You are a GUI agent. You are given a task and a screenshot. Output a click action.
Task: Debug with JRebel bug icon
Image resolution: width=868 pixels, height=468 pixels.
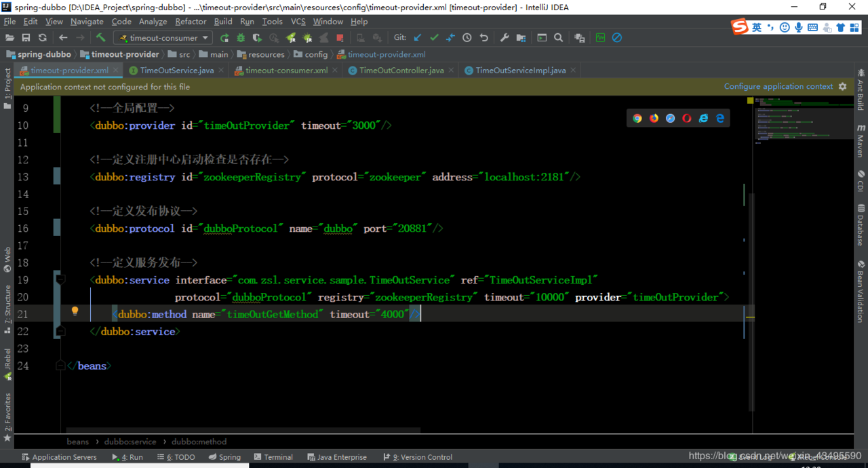click(x=307, y=38)
